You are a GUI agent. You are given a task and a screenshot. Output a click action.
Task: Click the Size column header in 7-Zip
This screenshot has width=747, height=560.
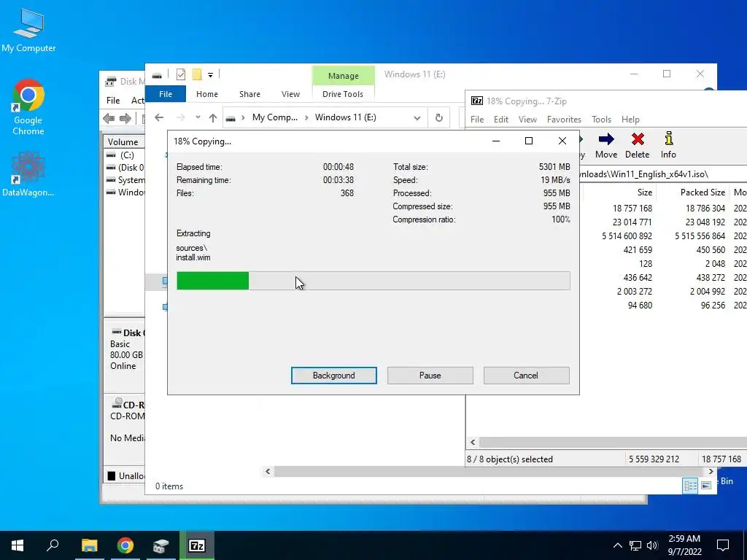point(619,192)
